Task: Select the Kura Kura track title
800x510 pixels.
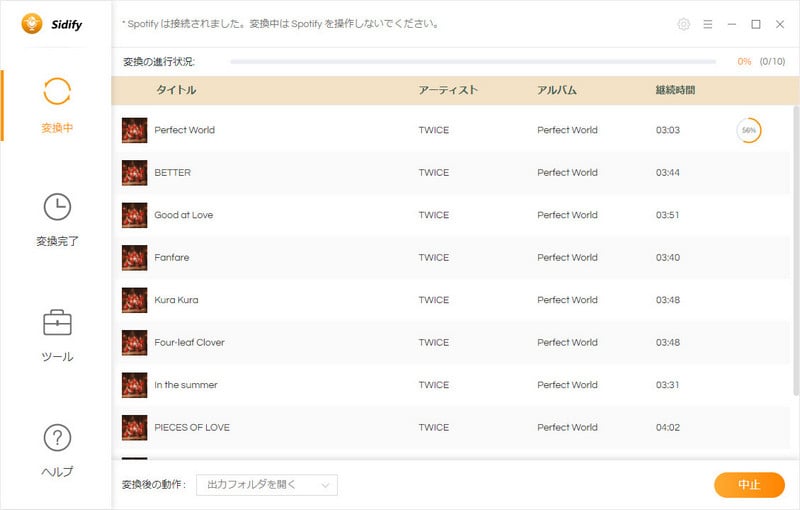Action: click(177, 300)
